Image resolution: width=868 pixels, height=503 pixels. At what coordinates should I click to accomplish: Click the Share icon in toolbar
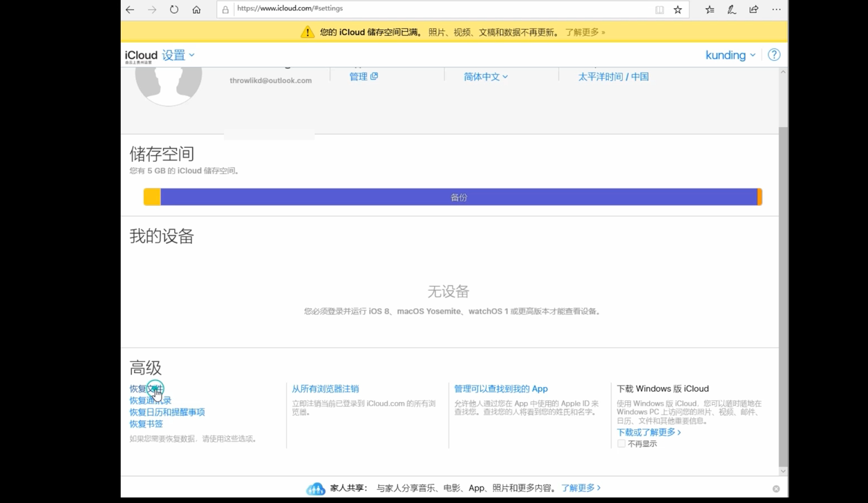[753, 9]
